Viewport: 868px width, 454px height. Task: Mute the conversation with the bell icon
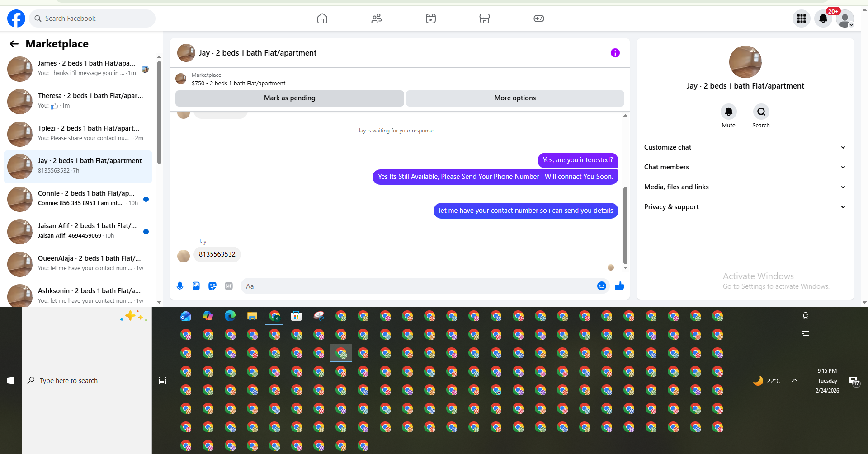click(729, 112)
